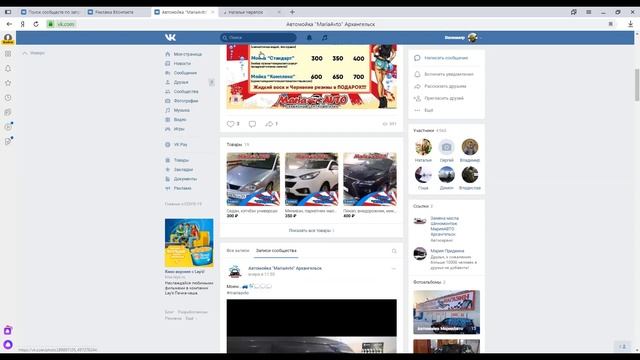Like the price list post with heart icon
640x360 pixels.
point(231,124)
